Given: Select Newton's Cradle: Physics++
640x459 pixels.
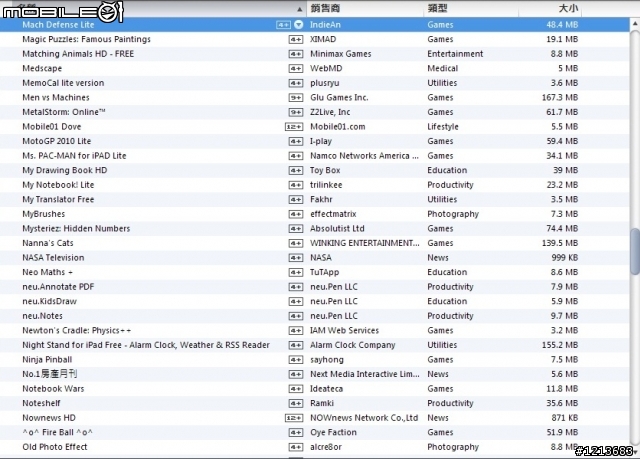Looking at the screenshot, I should point(76,330).
